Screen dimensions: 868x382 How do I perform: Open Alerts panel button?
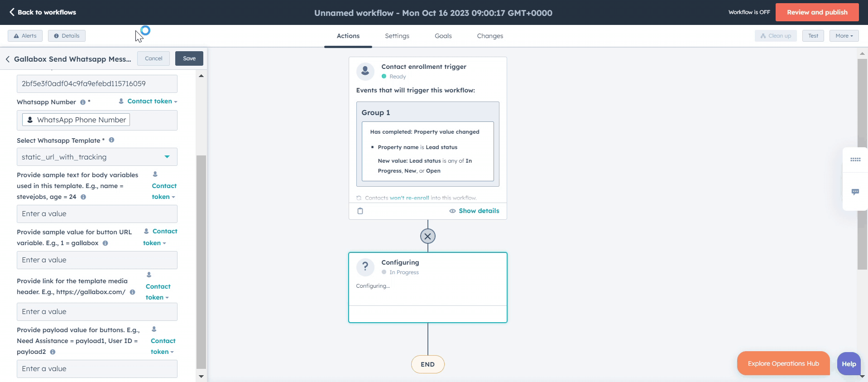pyautogui.click(x=25, y=36)
